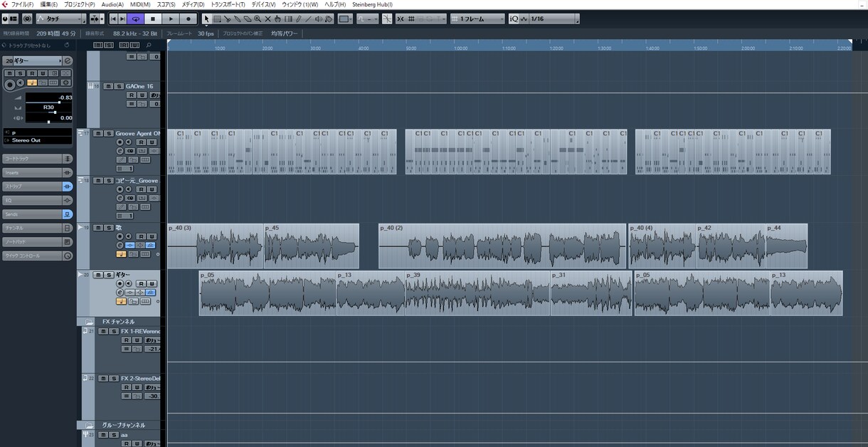This screenshot has height=447, width=868.
Task: Expand the EQ section in inspector
Action: (x=37, y=200)
